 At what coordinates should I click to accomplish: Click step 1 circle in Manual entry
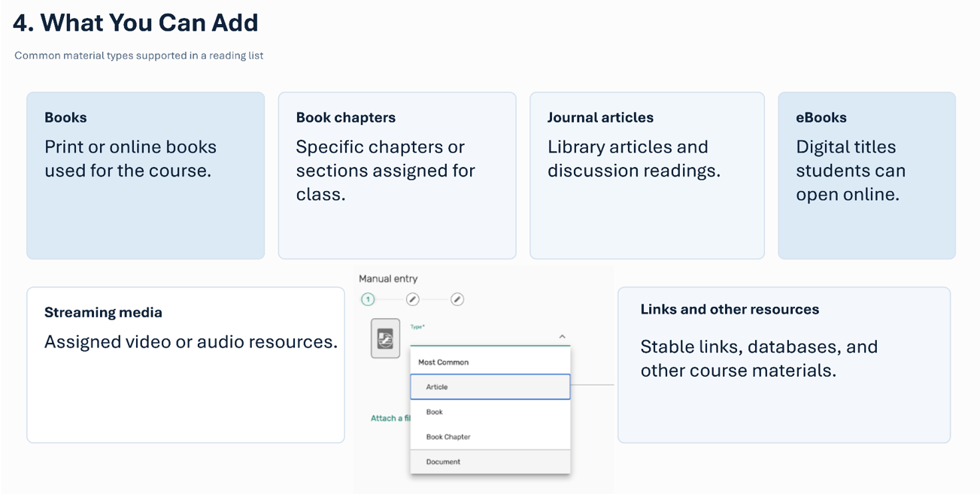coord(368,299)
